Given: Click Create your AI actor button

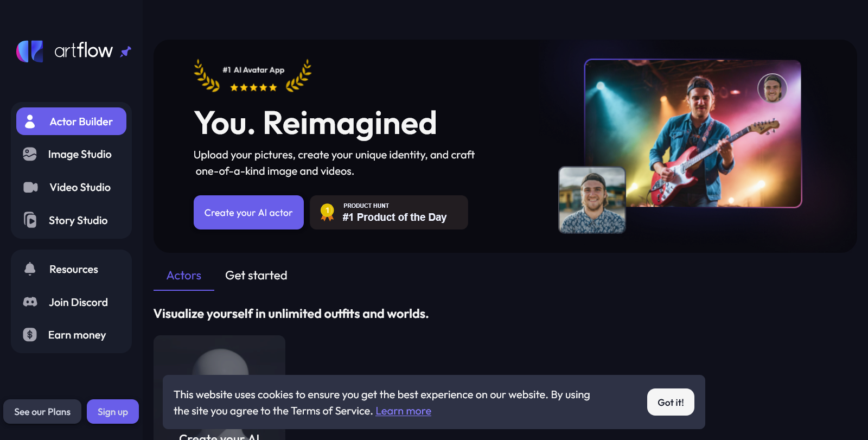Looking at the screenshot, I should pos(248,213).
